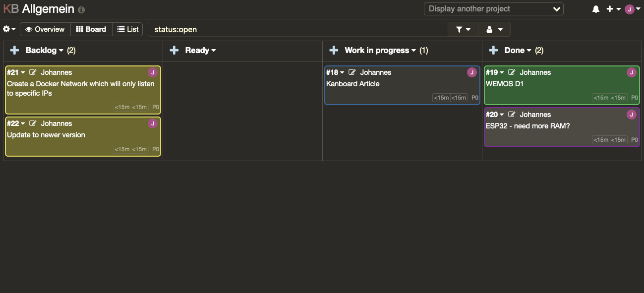The height and width of the screenshot is (293, 644).
Task: Switch to the List view
Action: [x=128, y=29]
